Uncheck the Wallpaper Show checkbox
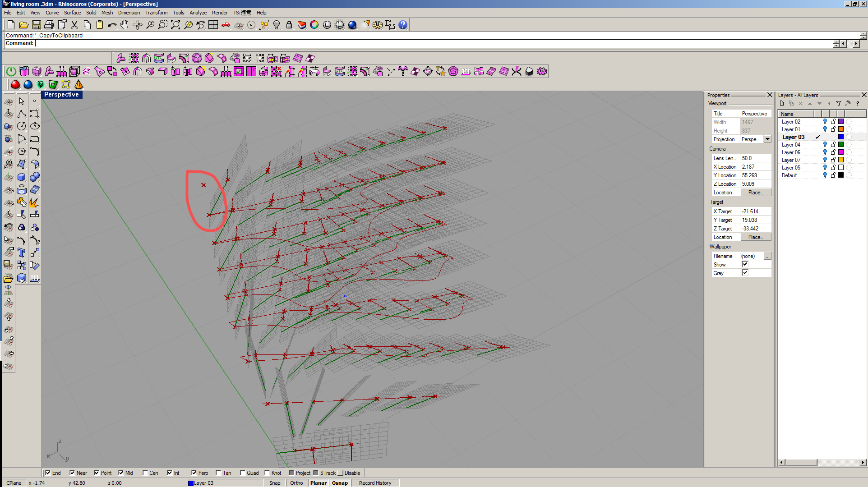This screenshot has width=868, height=487. pyautogui.click(x=745, y=264)
